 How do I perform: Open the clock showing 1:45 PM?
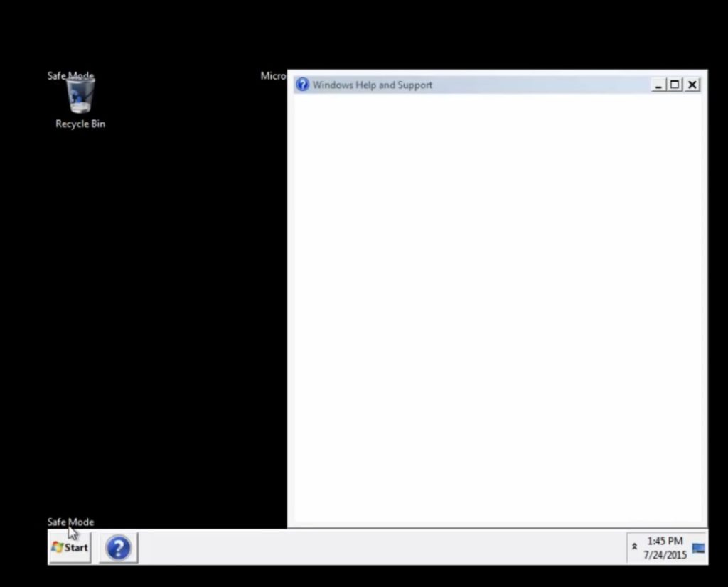[x=665, y=547]
